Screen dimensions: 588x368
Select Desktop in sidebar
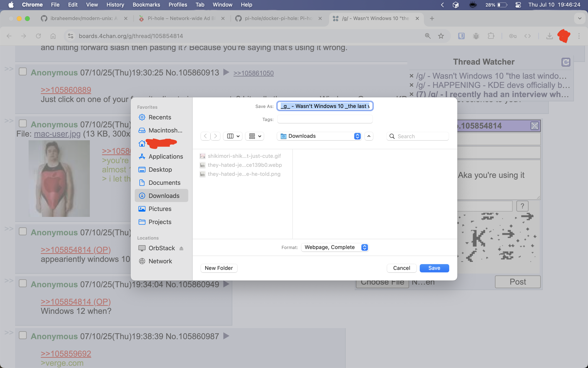(161, 170)
